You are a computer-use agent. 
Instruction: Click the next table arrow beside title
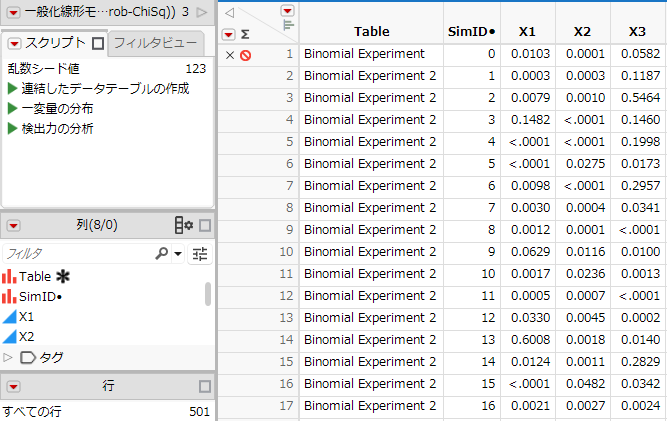(x=202, y=12)
